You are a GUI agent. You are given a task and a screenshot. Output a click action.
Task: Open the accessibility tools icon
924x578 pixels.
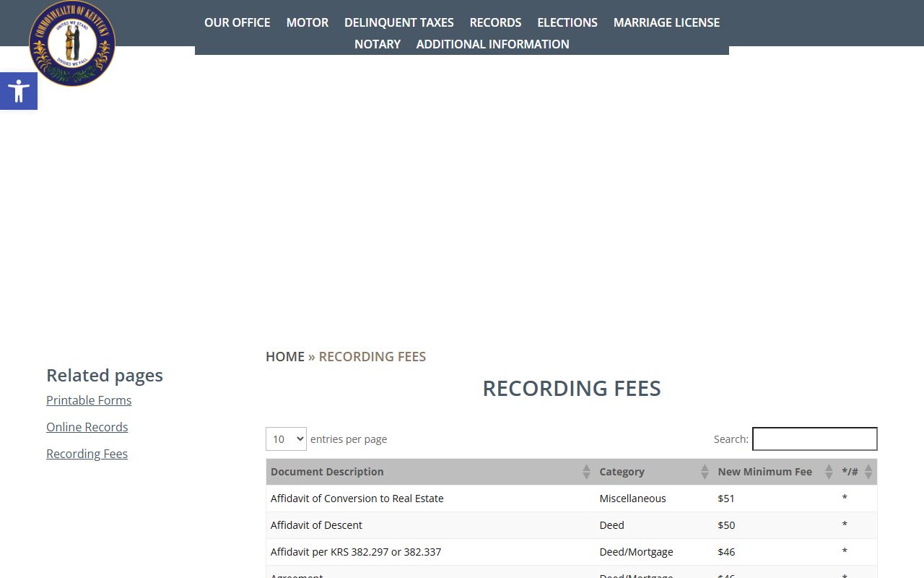(19, 91)
